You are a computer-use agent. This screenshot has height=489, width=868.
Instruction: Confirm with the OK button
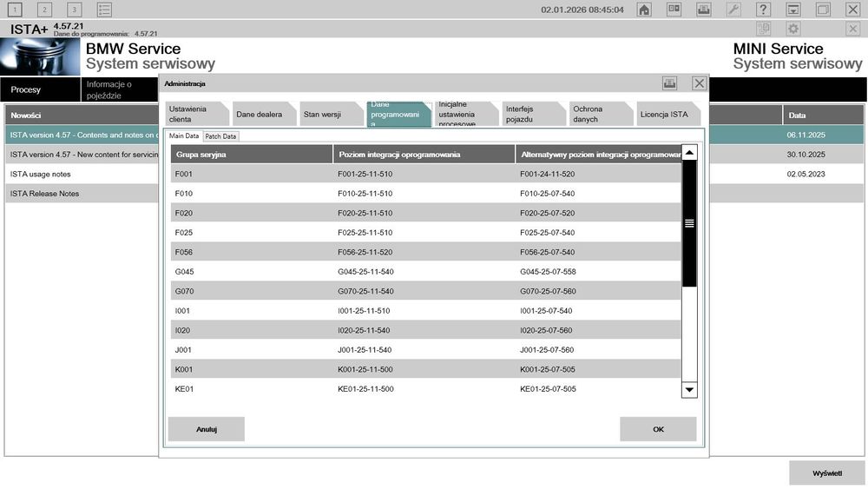658,429
